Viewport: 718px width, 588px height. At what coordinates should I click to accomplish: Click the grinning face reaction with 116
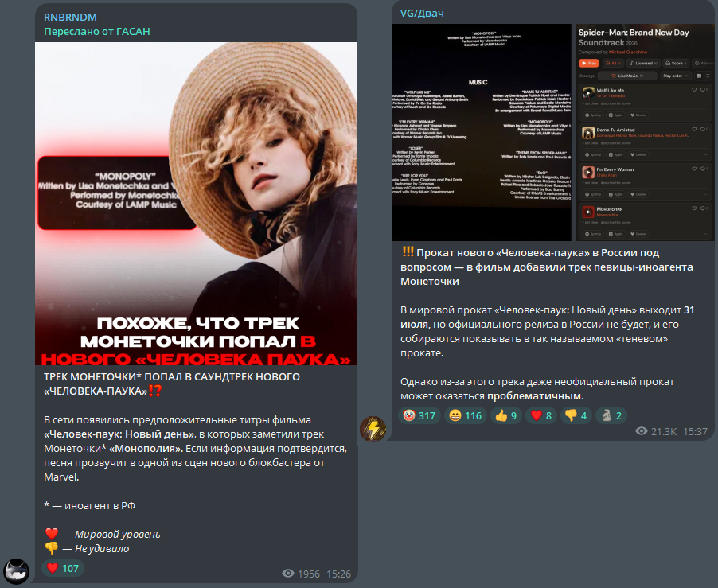(465, 415)
